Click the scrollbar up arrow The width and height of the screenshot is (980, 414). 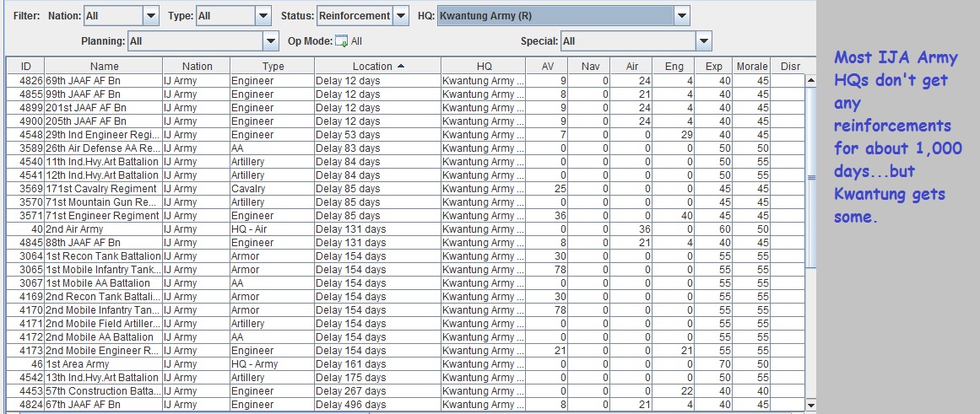pyautogui.click(x=810, y=81)
